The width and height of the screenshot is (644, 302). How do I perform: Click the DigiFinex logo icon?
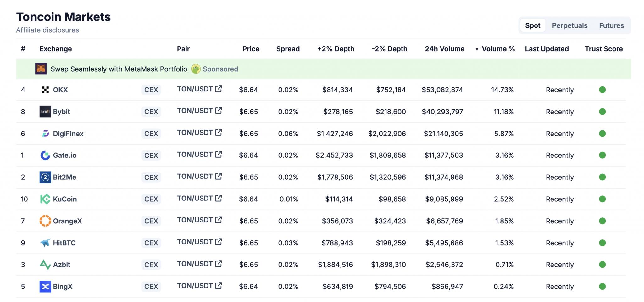tap(45, 134)
